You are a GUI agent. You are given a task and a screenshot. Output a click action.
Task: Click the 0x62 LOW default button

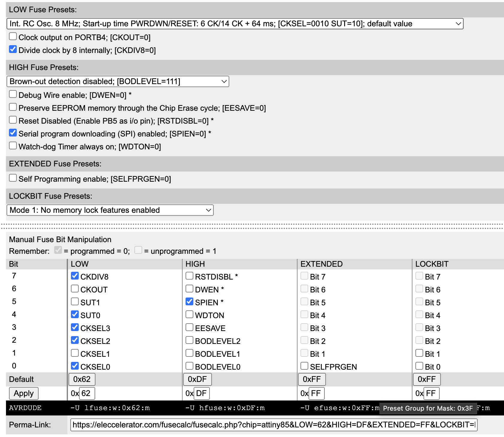click(82, 380)
